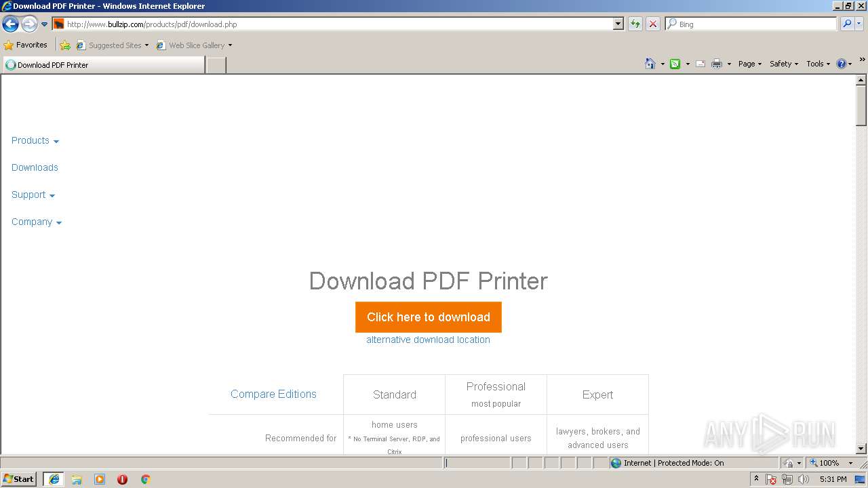Click the 5:31 PM system clock
The image size is (868, 488).
point(833,479)
